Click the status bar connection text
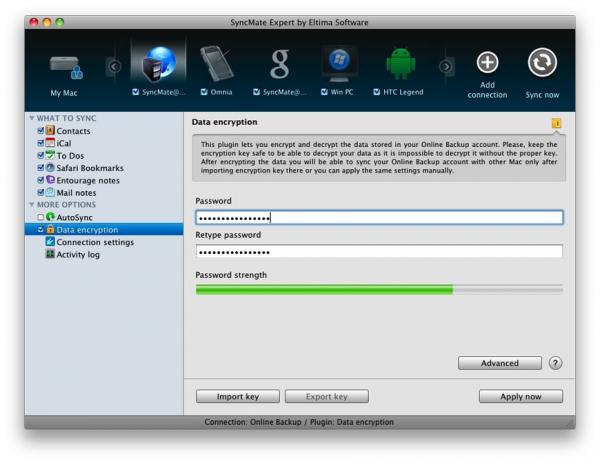 (299, 422)
